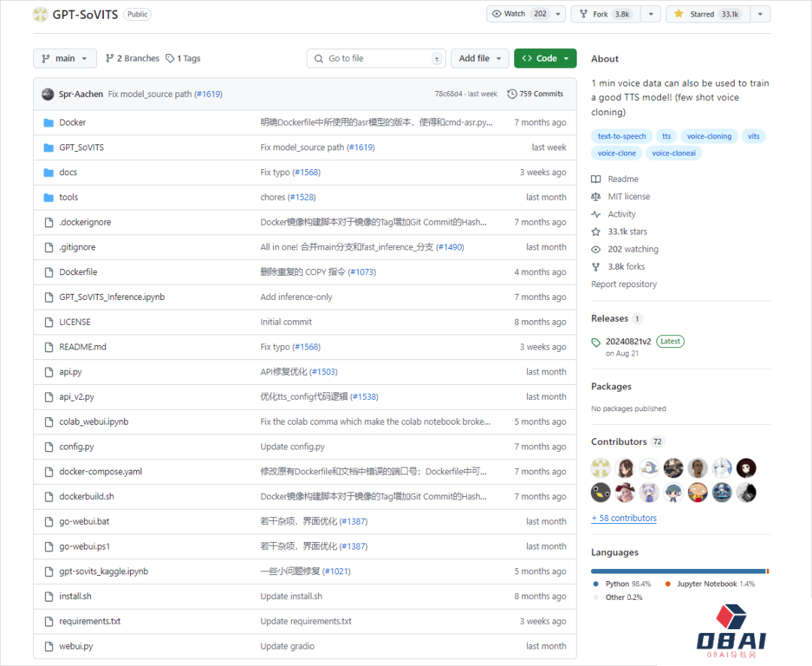812x666 pixels.
Task: Select the voice-cloning topic tag
Action: click(709, 136)
